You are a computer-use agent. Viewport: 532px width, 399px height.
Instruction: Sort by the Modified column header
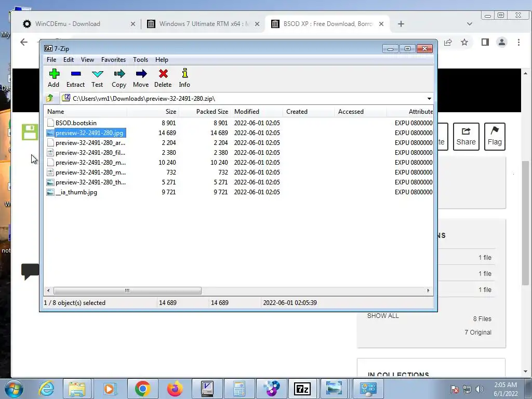257,112
